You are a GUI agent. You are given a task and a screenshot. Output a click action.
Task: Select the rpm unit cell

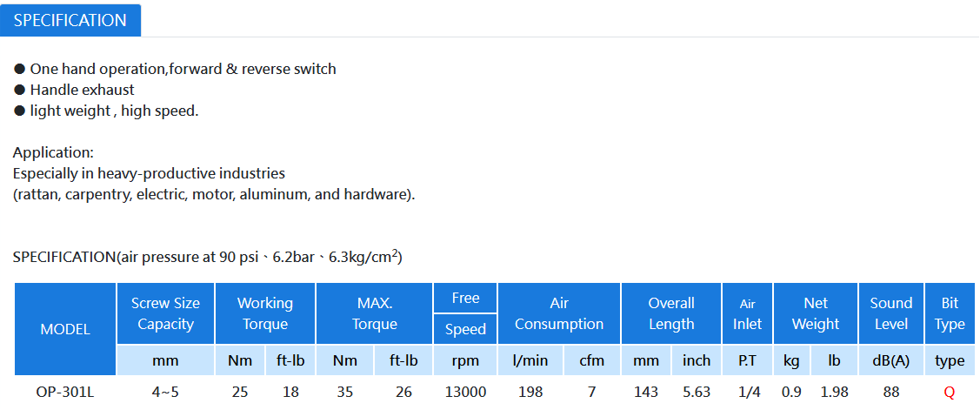pyautogui.click(x=465, y=360)
